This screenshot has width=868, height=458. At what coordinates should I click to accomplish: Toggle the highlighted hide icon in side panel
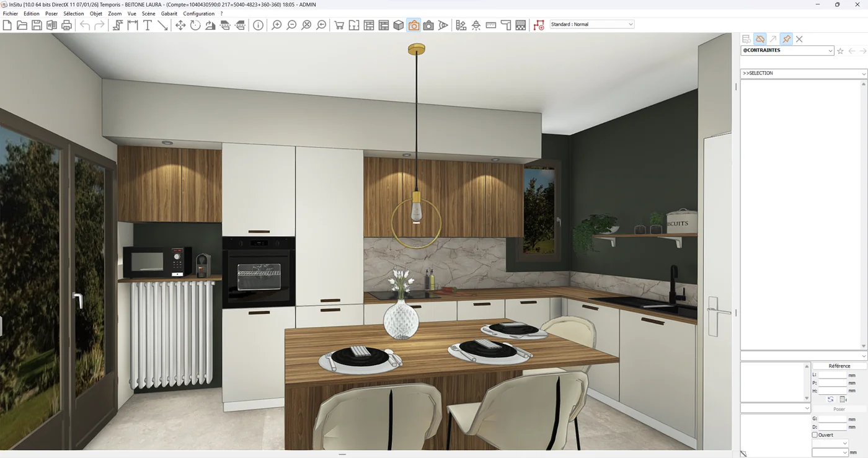pos(759,39)
